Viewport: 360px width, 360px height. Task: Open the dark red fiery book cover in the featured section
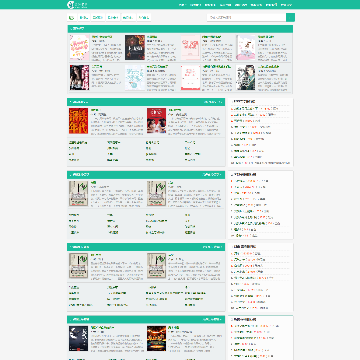135,48
